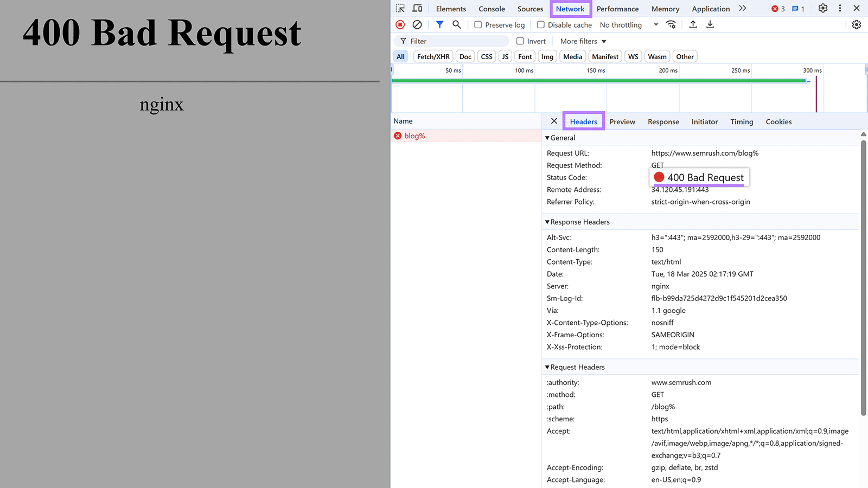Screen dimensions: 868x488
Task: Open the Timing tab for the request
Action: pos(741,121)
